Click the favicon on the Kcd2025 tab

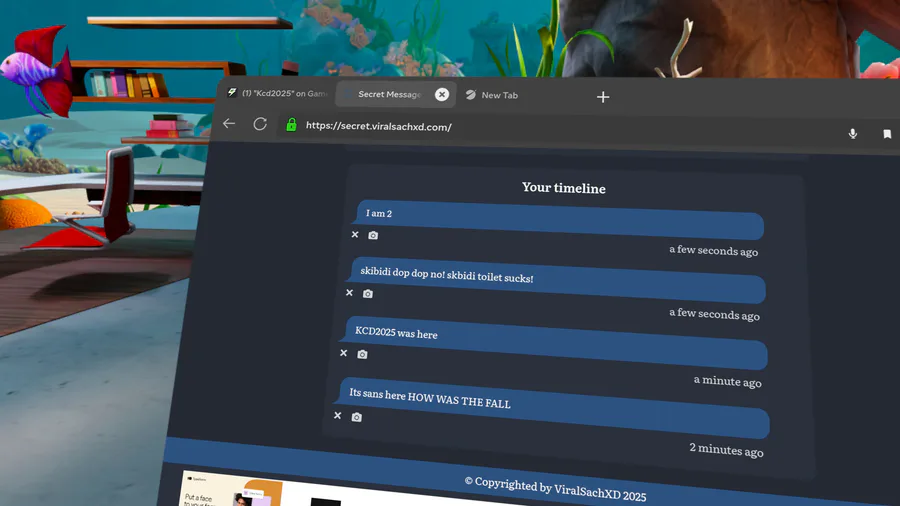click(x=232, y=92)
